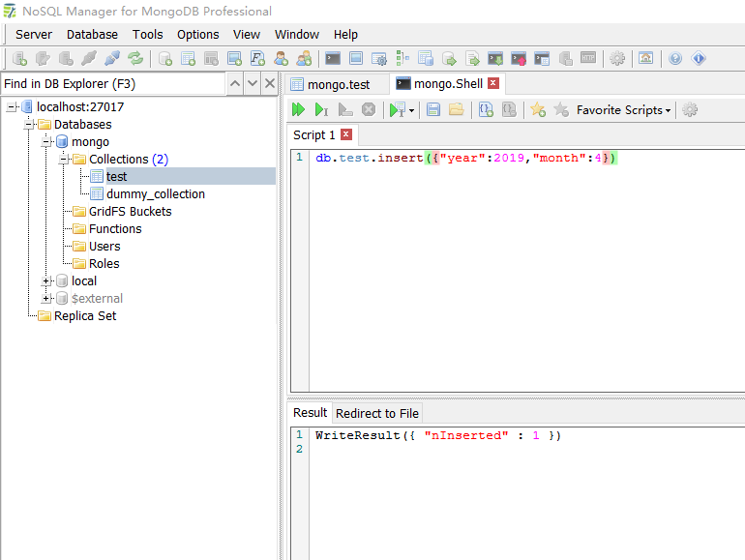Switch to the mongo.Shell tab

448,83
